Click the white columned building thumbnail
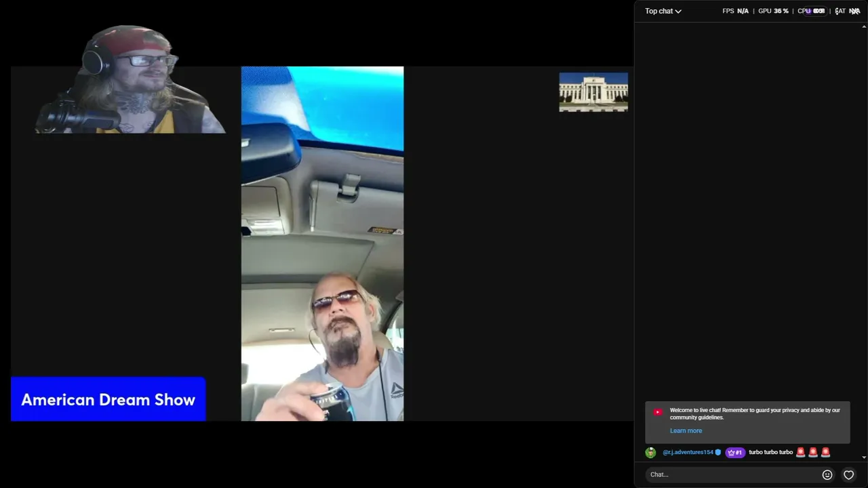 pos(593,92)
